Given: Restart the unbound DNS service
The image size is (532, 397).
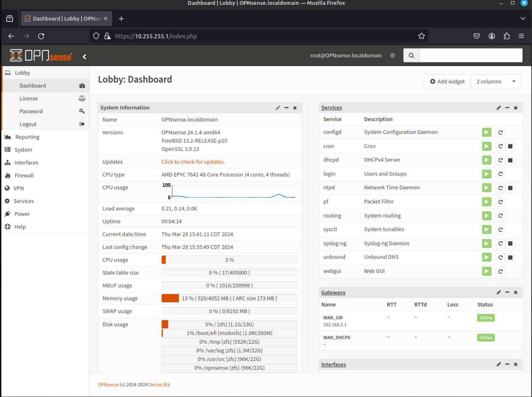Looking at the screenshot, I should pyautogui.click(x=500, y=257).
